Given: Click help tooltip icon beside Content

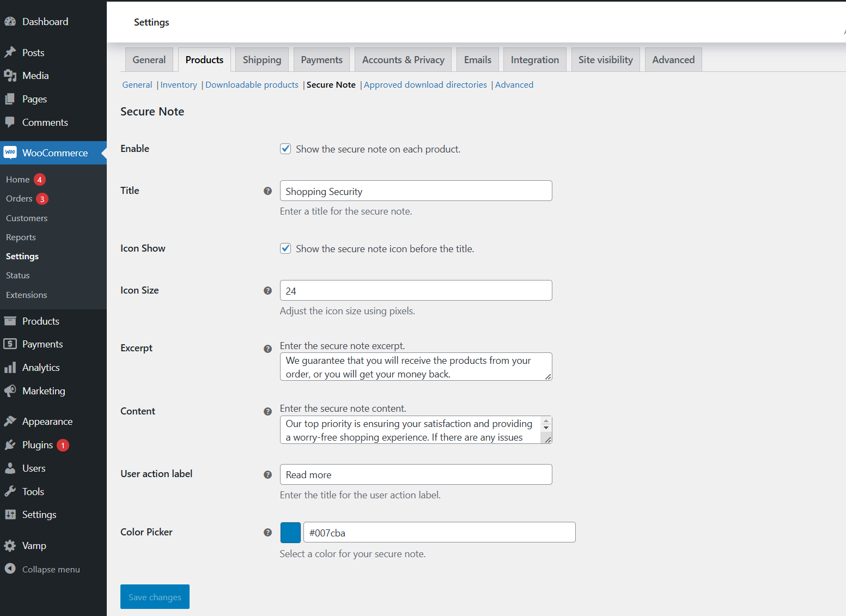Looking at the screenshot, I should coord(267,412).
